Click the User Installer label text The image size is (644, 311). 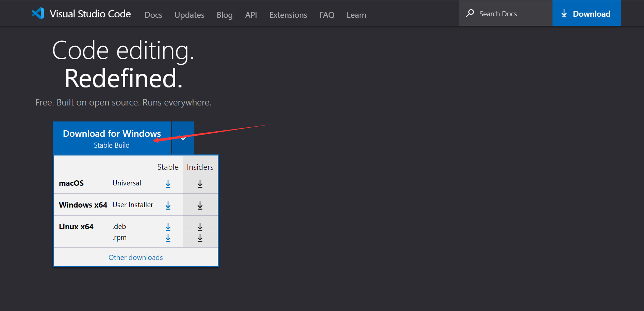click(133, 205)
